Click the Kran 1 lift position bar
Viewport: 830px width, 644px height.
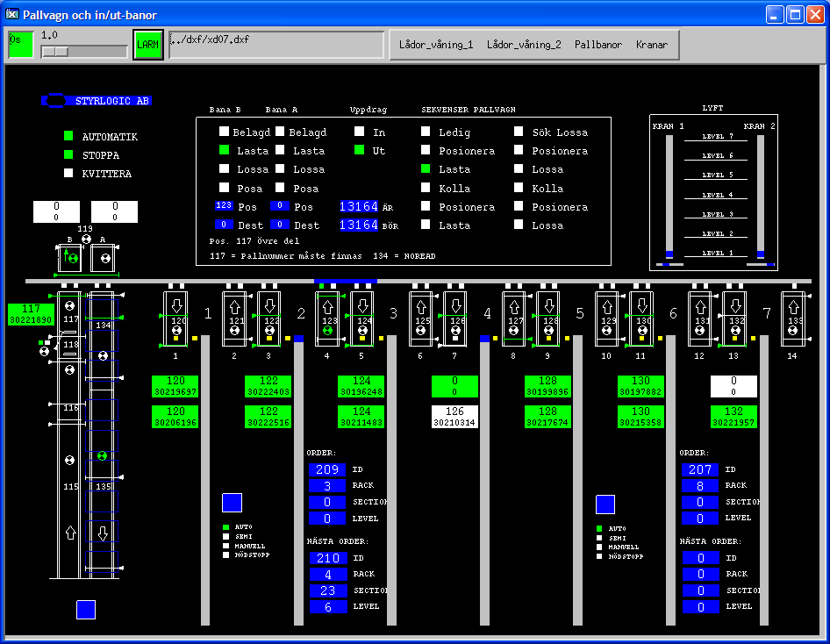669,198
